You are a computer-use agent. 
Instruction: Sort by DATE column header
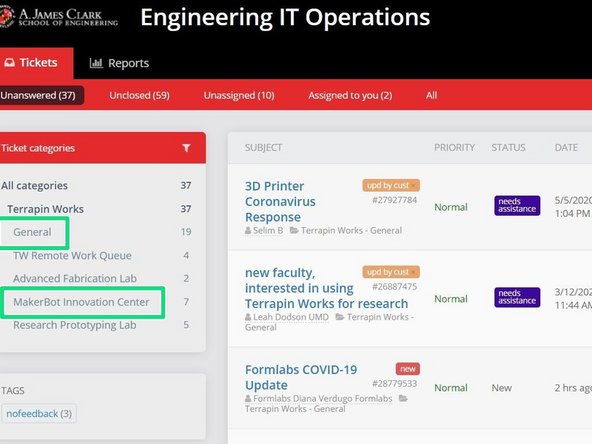(566, 148)
